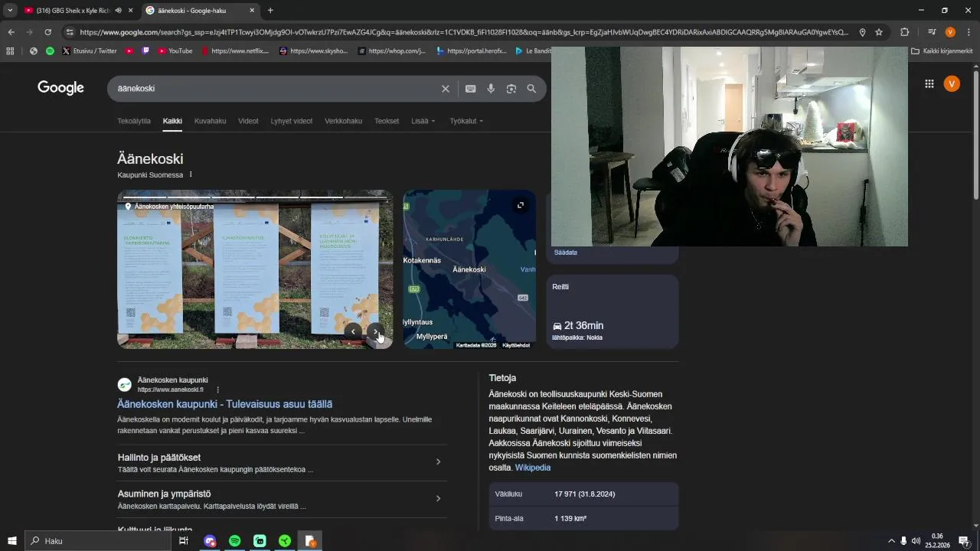The height and width of the screenshot is (551, 980).
Task: Open options dots for aanekoski.fi result
Action: pos(218,390)
